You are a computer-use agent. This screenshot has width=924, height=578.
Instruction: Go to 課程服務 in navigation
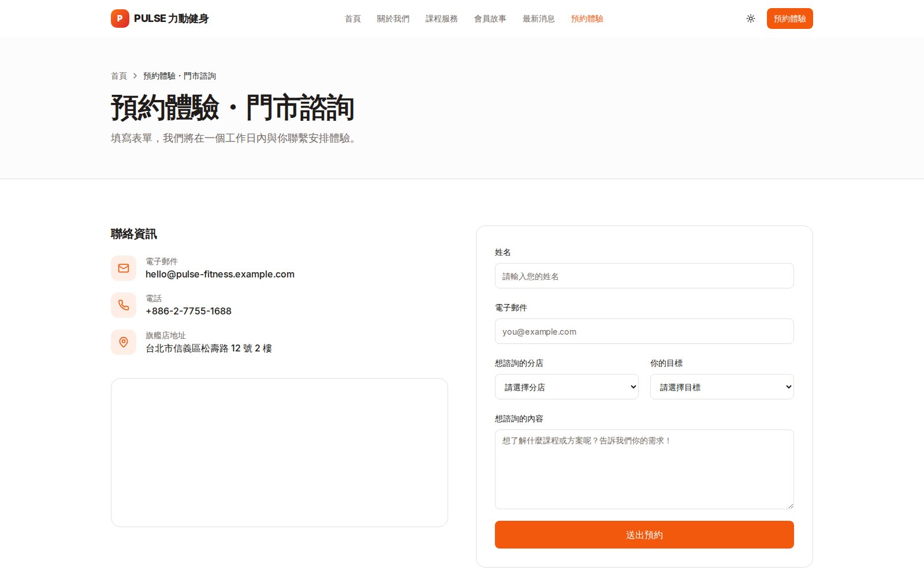[x=442, y=18]
